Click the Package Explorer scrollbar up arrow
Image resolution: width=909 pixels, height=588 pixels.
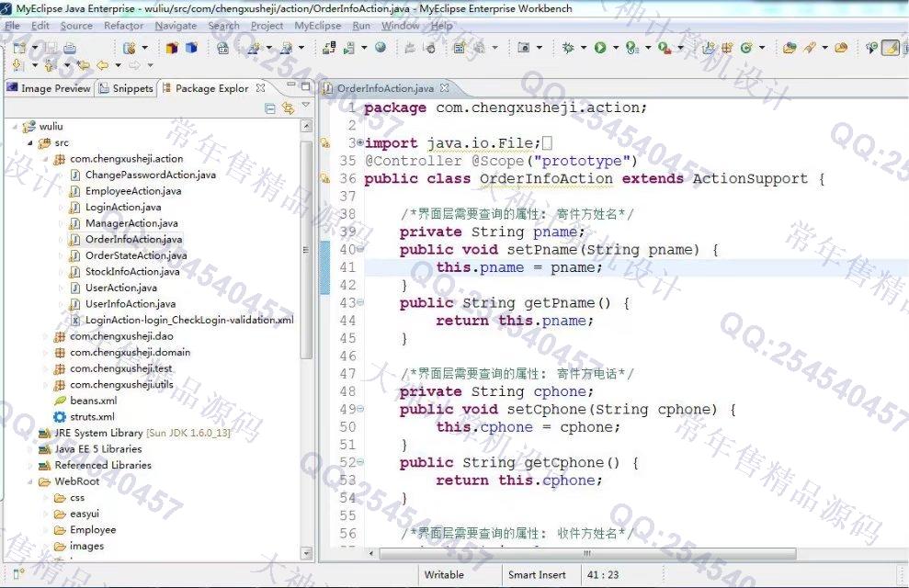pyautogui.click(x=307, y=126)
